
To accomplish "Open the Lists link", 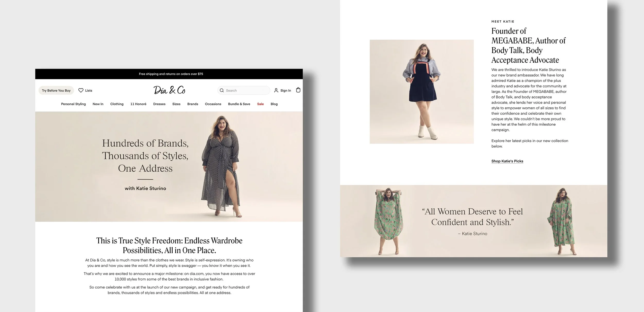I will click(x=89, y=90).
